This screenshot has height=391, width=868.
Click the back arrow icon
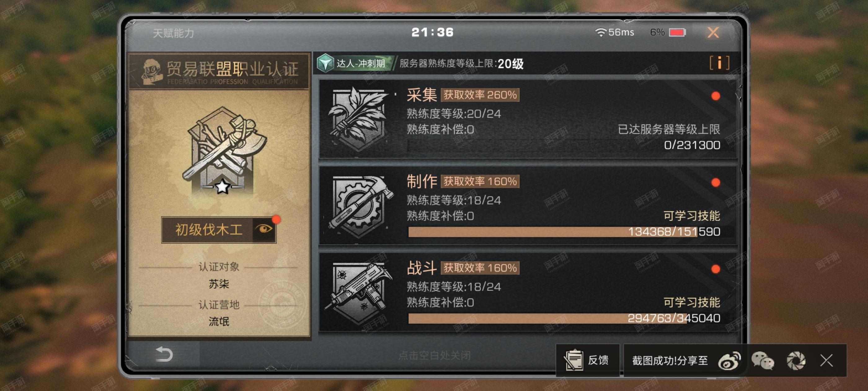tap(164, 354)
